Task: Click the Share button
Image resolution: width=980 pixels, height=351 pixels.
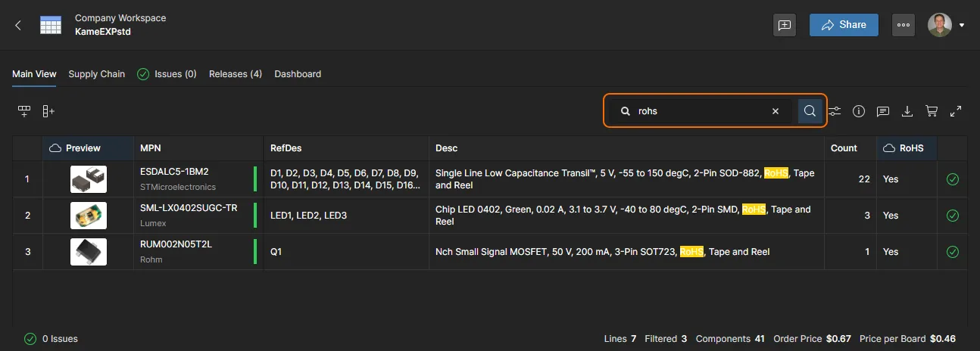Action: (x=844, y=25)
